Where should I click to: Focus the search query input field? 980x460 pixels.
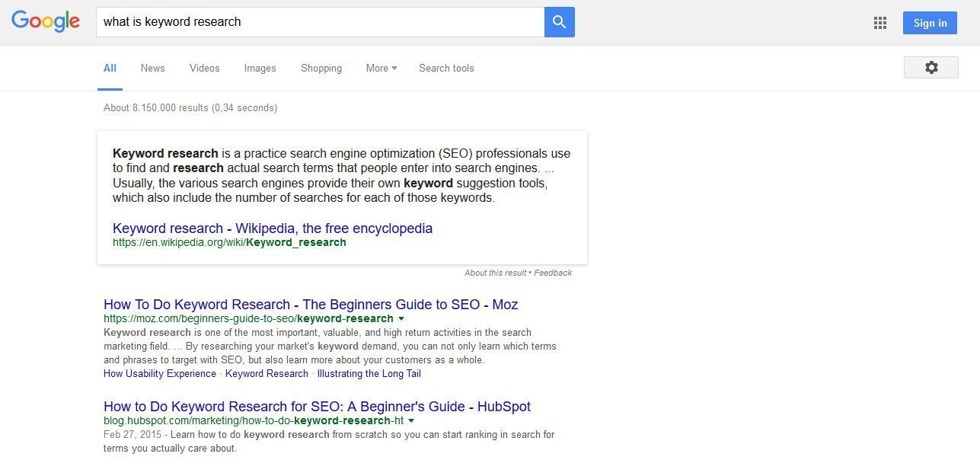321,22
